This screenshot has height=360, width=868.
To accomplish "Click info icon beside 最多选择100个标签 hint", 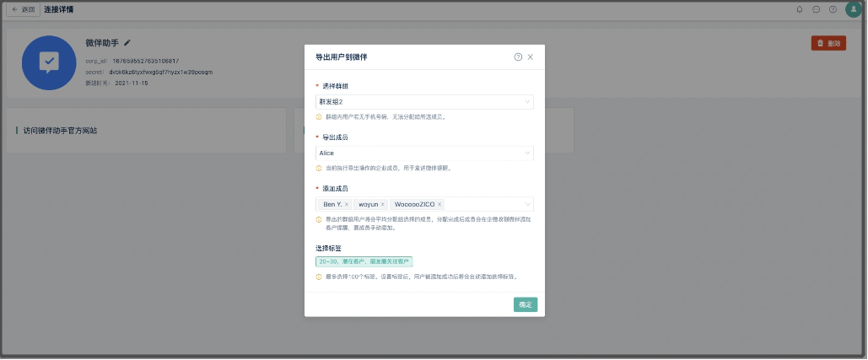I will click(x=318, y=277).
